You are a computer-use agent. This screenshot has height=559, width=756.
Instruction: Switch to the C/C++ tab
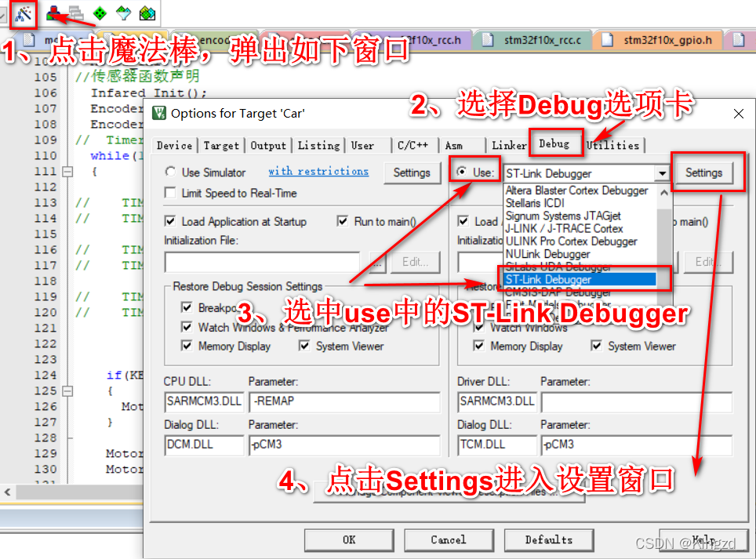point(413,146)
